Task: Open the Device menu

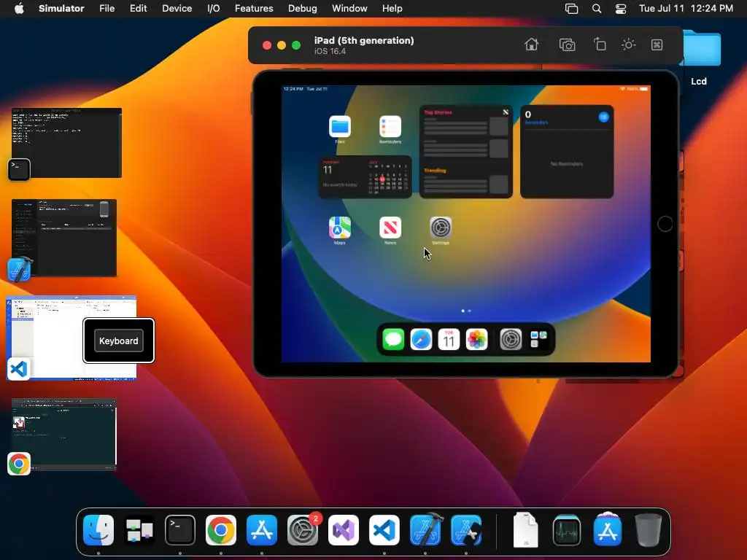Action: pos(177,9)
